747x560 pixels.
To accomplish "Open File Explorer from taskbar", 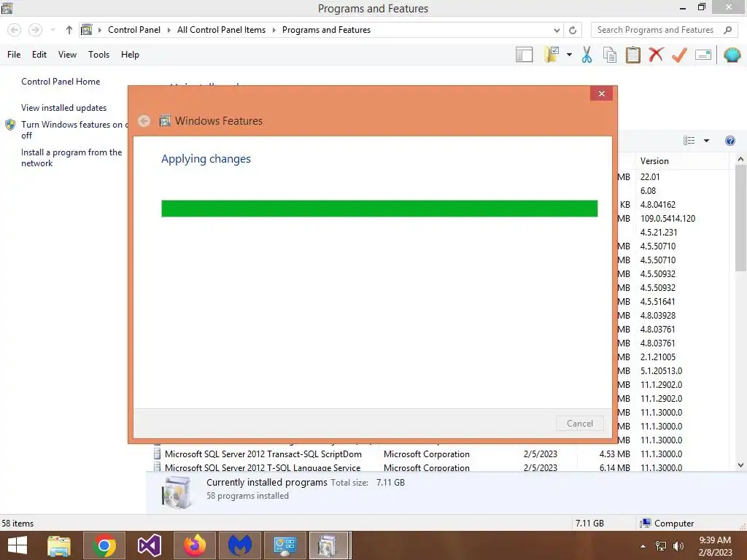I will [x=59, y=545].
